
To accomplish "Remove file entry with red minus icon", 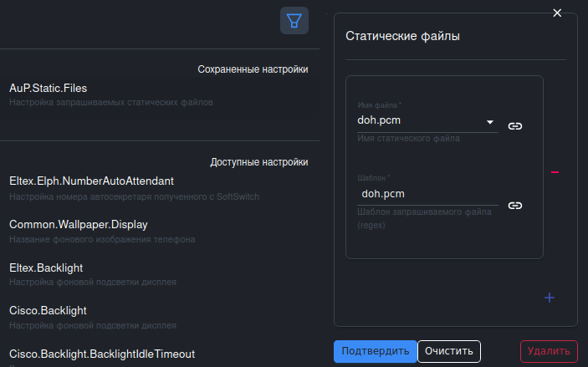I will 555,172.
